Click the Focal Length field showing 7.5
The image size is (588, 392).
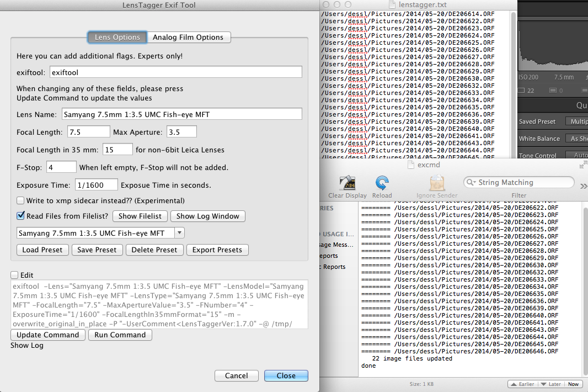point(88,132)
